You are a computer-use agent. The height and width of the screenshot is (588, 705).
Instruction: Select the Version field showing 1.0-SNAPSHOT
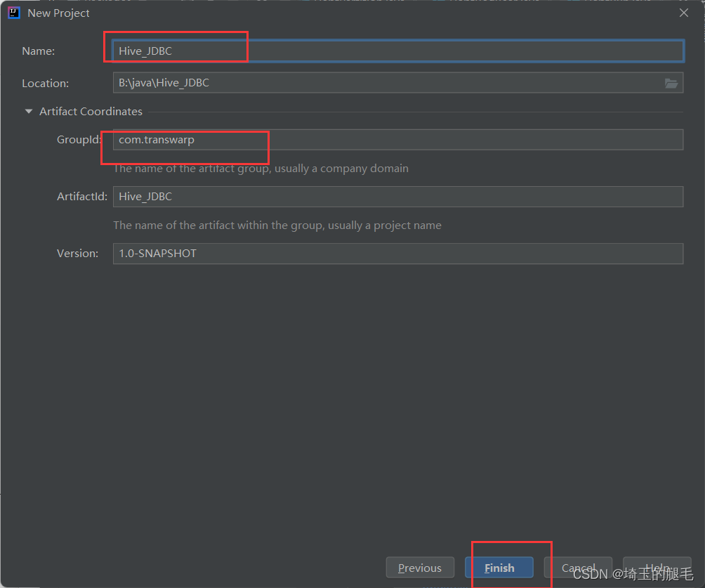(x=351, y=253)
